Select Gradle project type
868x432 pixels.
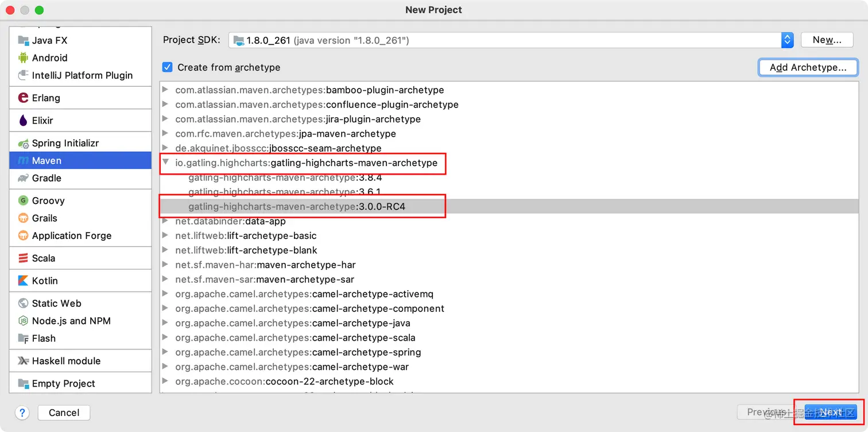click(80, 178)
